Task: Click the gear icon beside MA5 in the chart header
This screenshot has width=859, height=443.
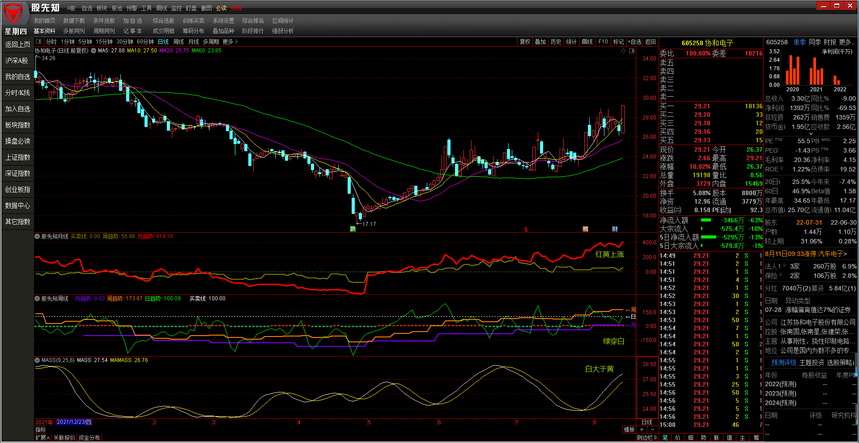Action: coord(93,50)
